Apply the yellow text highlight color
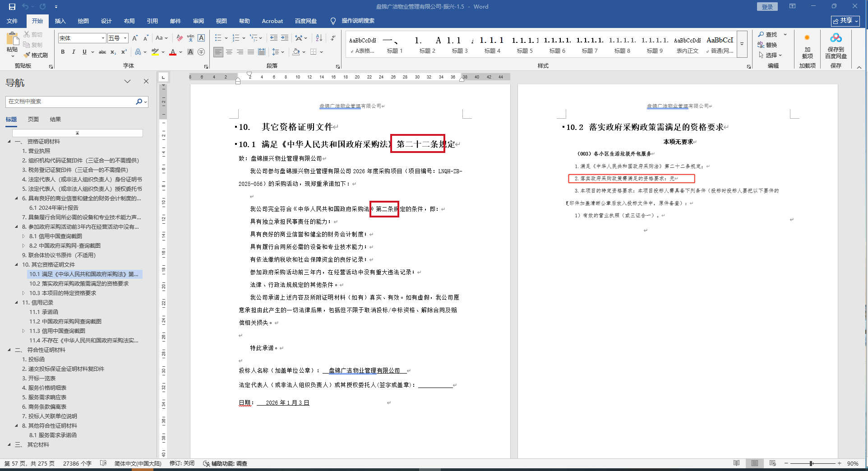Screen dimensions: 868x471 pos(155,52)
